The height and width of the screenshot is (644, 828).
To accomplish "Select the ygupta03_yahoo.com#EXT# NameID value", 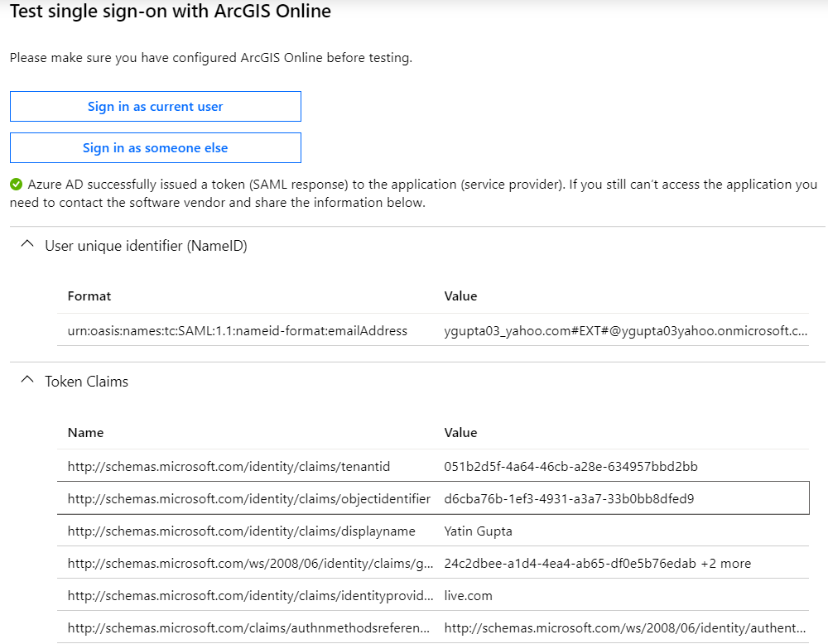I will 626,331.
